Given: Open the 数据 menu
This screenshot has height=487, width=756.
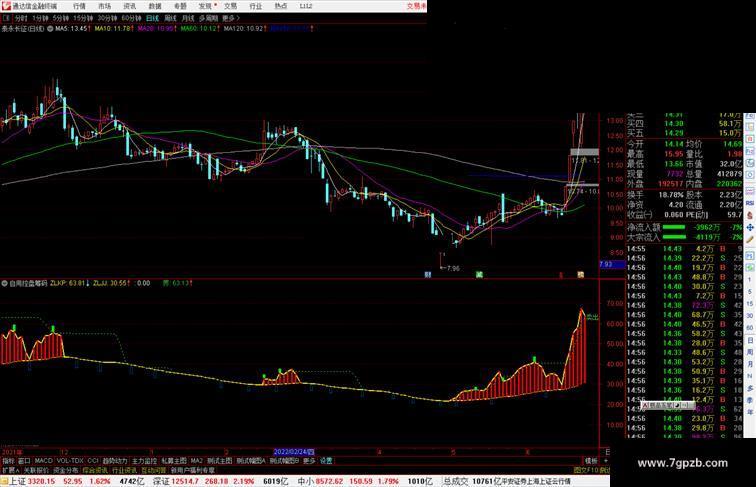Looking at the screenshot, I should coord(155,6).
